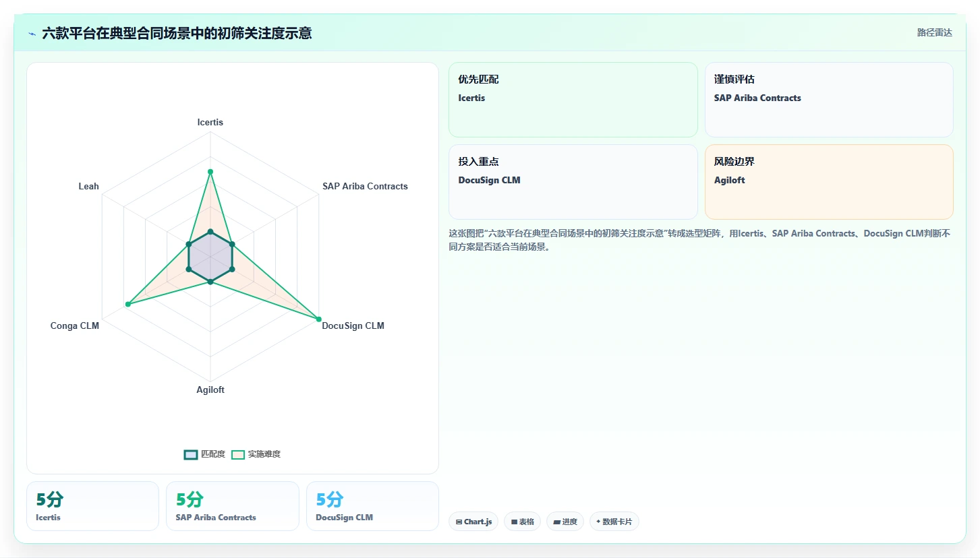Image resolution: width=980 pixels, height=558 pixels.
Task: Click the 实施难度 data point near Conga CLM
Action: (127, 305)
